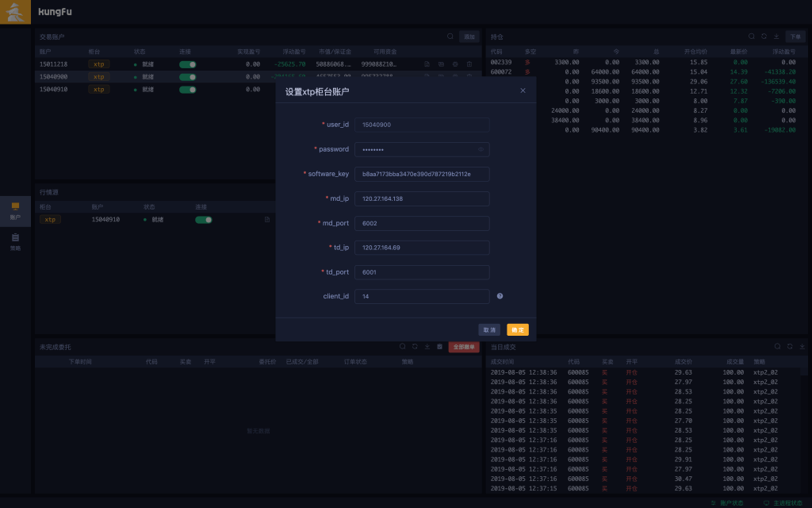812x508 pixels.
Task: Click the td_ip input field
Action: click(x=422, y=248)
